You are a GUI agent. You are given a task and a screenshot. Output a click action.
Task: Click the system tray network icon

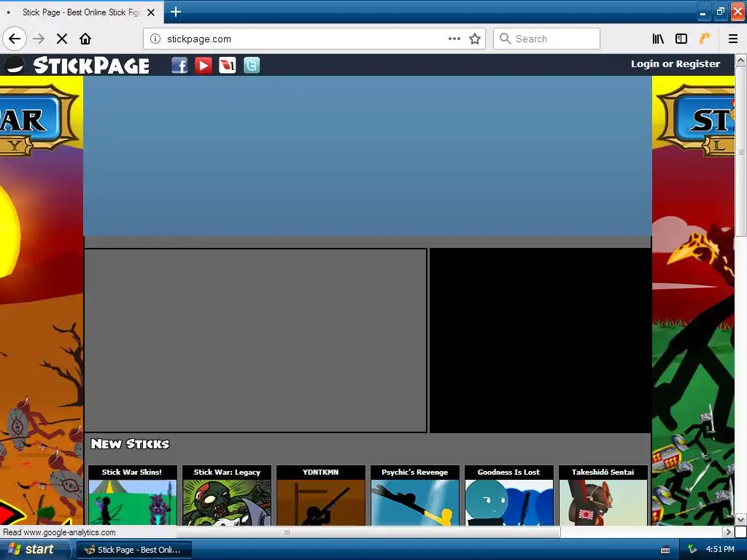coord(692,549)
